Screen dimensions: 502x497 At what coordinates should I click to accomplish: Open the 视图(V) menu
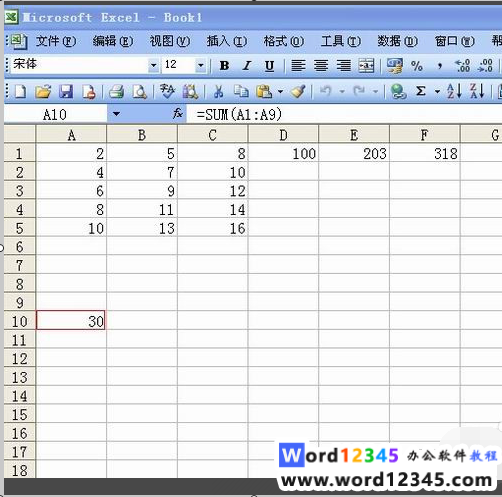click(170, 41)
